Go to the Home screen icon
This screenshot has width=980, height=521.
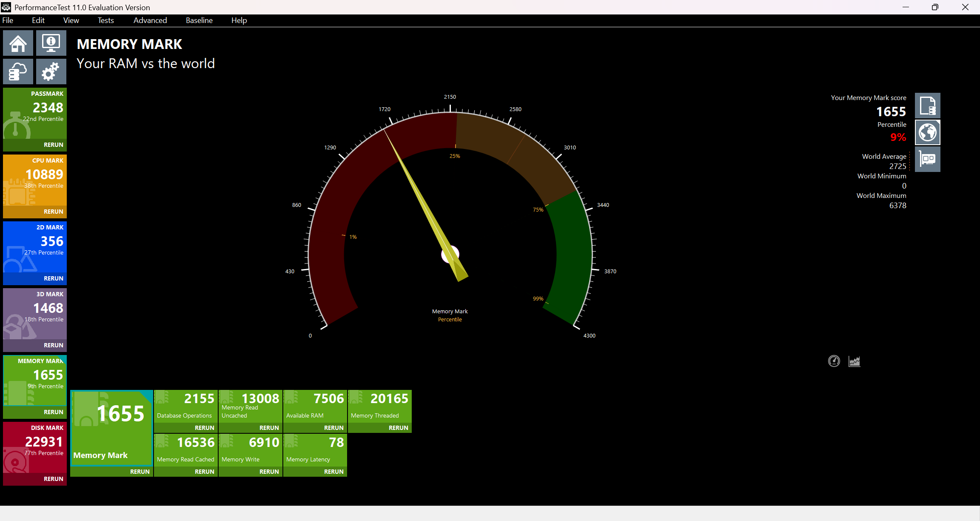(18, 43)
